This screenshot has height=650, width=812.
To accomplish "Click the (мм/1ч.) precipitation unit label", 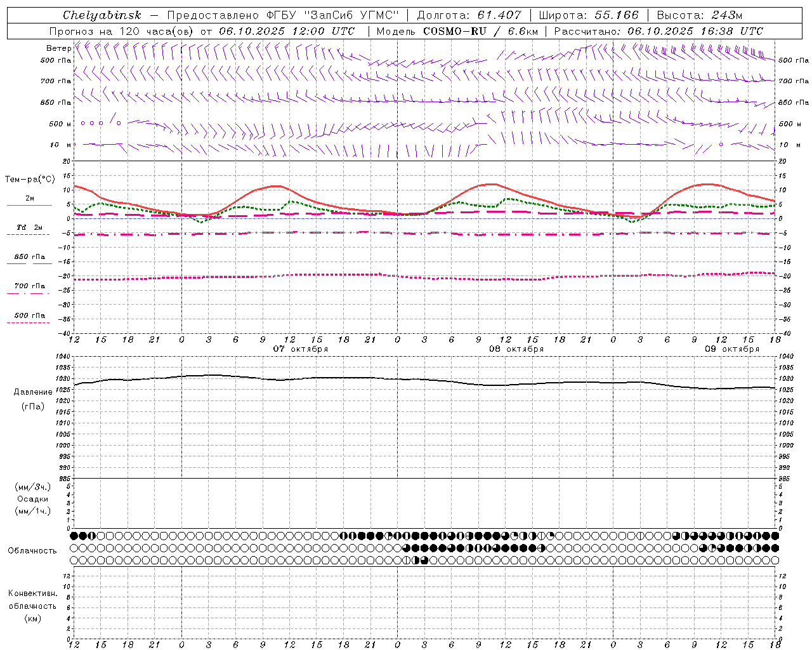I will coord(33,511).
